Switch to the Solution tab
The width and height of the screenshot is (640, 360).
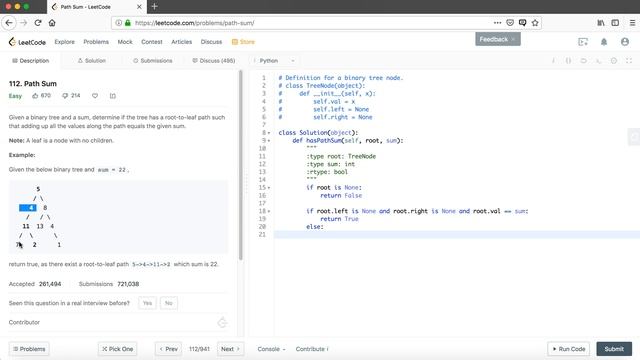(92, 60)
